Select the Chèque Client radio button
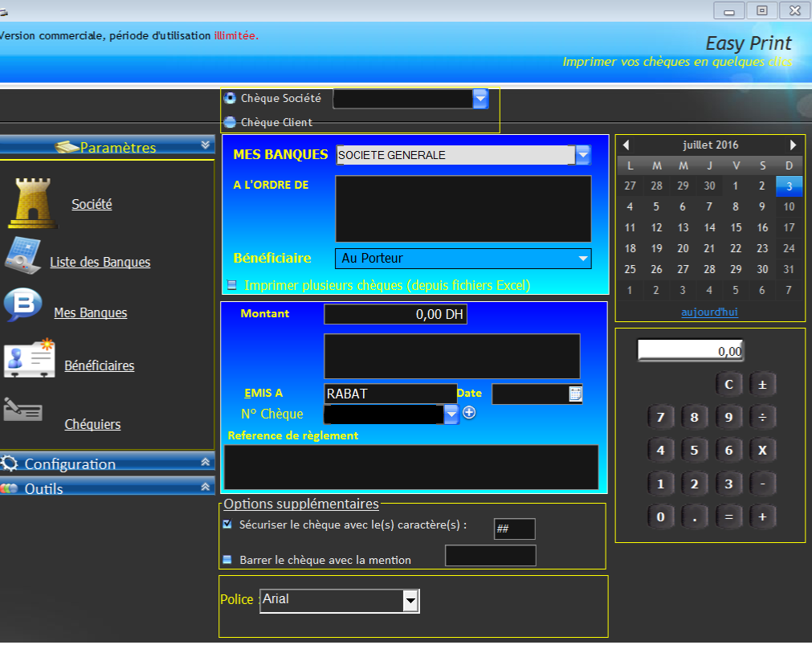This screenshot has height=645, width=812. click(x=230, y=122)
